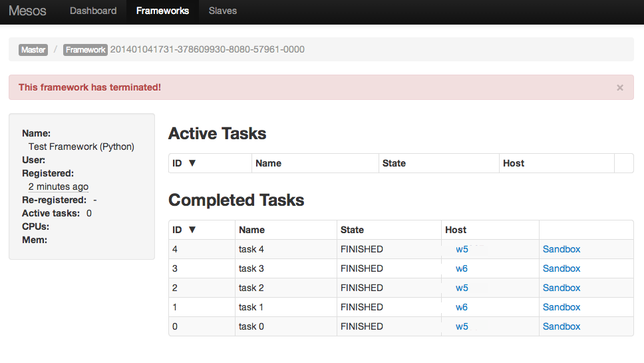Open host w6 link for task 3

462,268
